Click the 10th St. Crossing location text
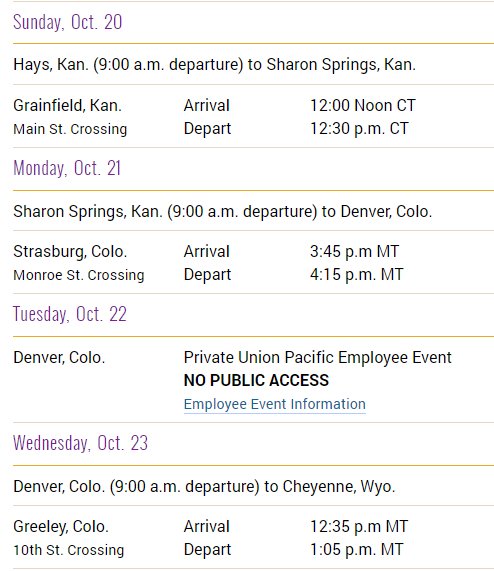This screenshot has height=571, width=494. (x=69, y=550)
